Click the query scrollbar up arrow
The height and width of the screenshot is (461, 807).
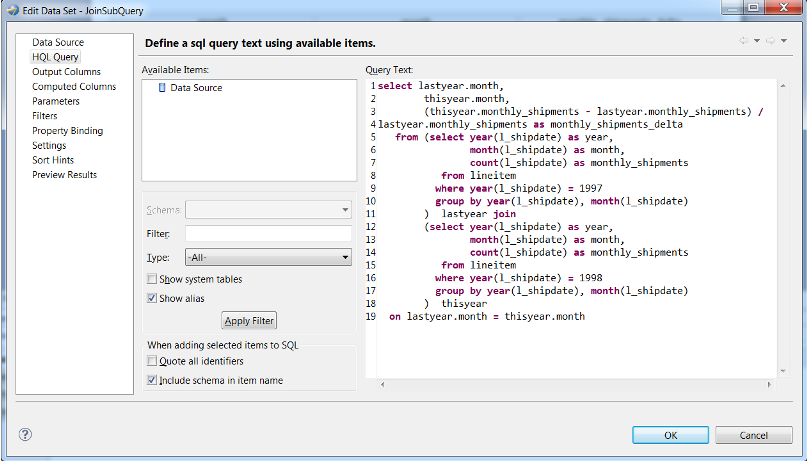(x=783, y=86)
